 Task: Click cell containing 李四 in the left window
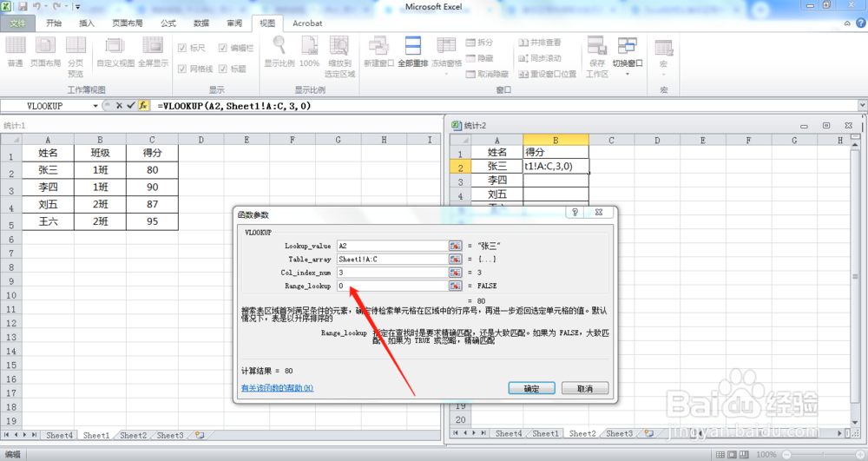[48, 187]
